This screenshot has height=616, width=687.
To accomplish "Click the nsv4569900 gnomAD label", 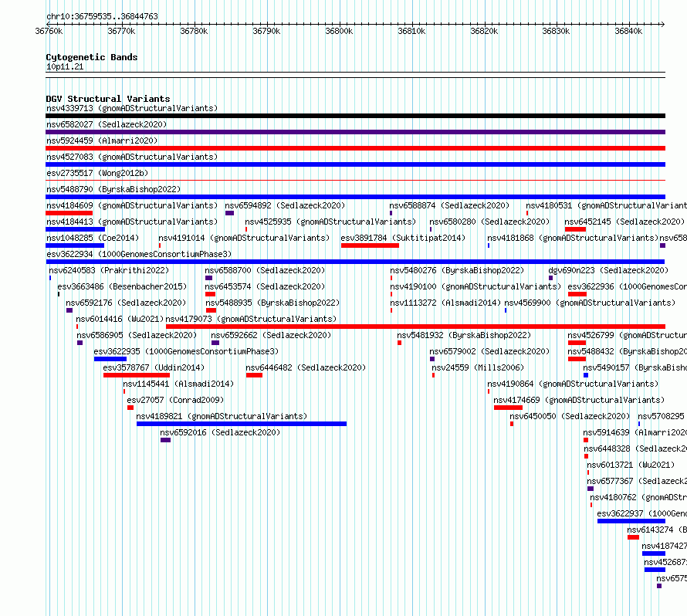I will [590, 303].
